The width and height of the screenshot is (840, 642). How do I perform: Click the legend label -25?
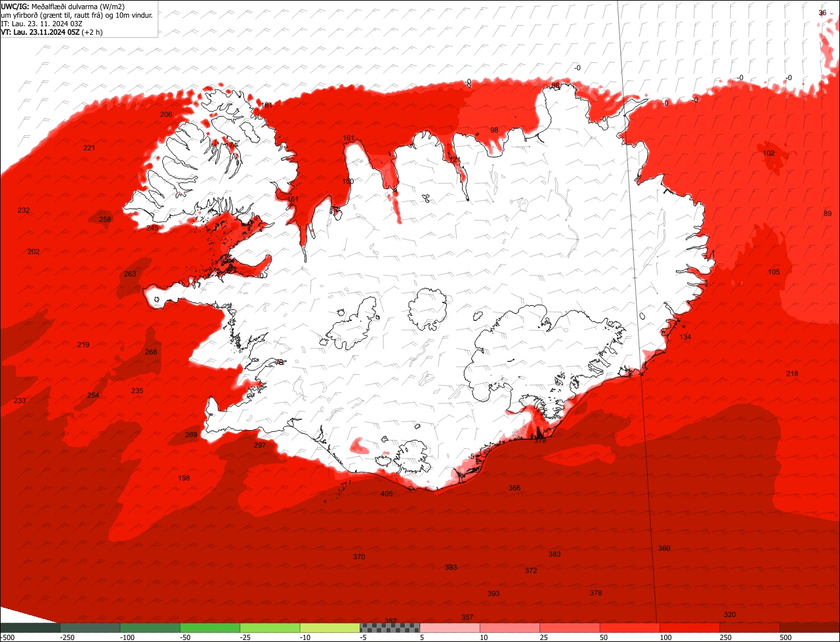coord(246,637)
